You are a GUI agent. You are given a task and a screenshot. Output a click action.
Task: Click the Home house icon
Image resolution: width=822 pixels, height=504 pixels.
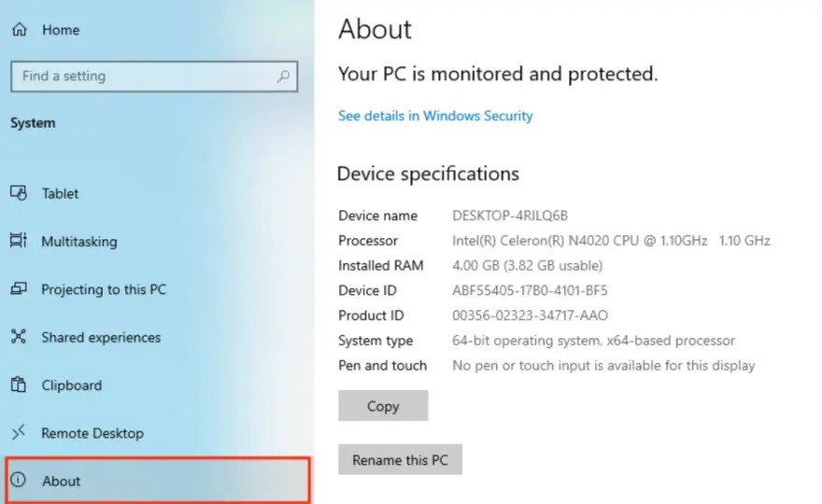(x=20, y=29)
